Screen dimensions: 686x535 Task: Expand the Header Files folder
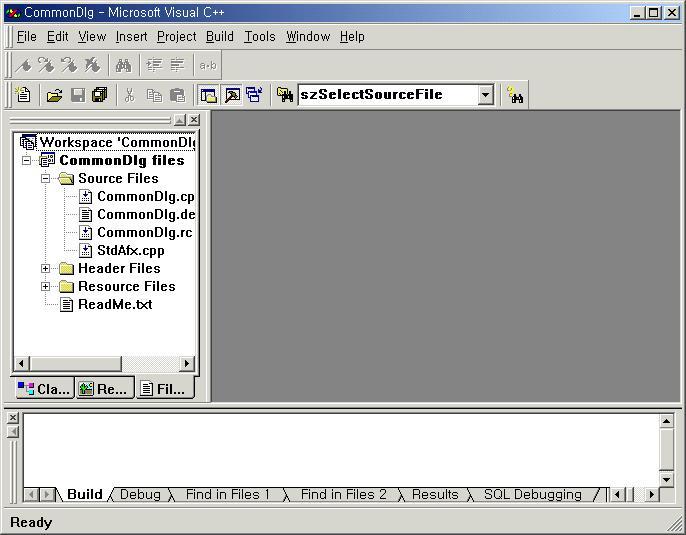coord(45,269)
